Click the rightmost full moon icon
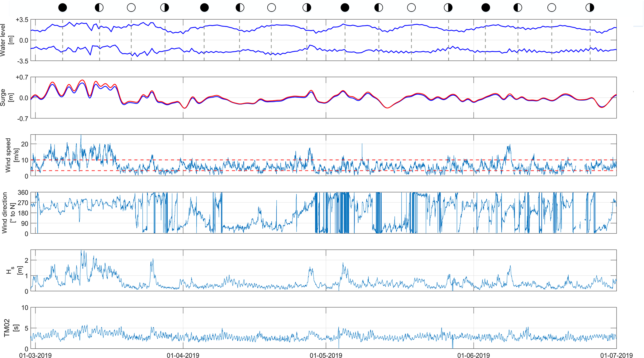 point(551,7)
